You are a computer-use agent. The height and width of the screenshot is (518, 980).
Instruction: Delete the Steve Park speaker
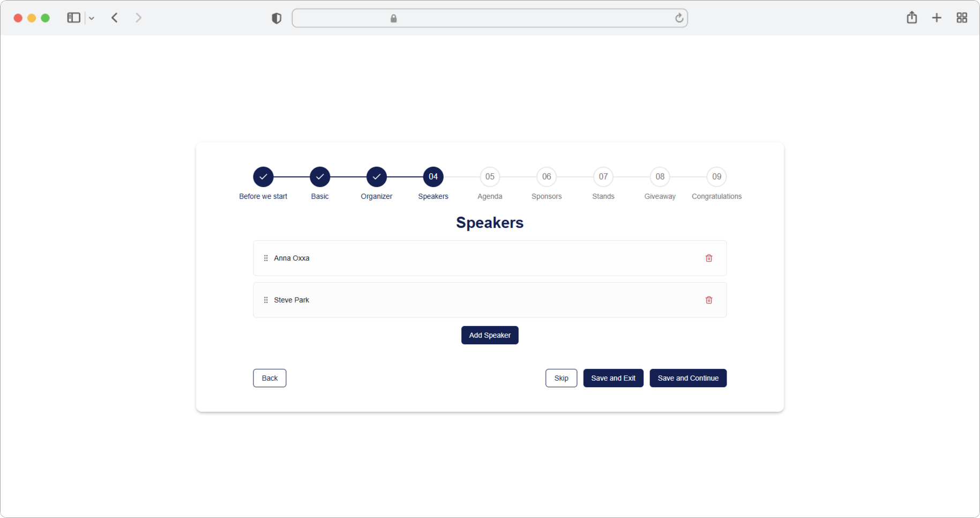(708, 300)
